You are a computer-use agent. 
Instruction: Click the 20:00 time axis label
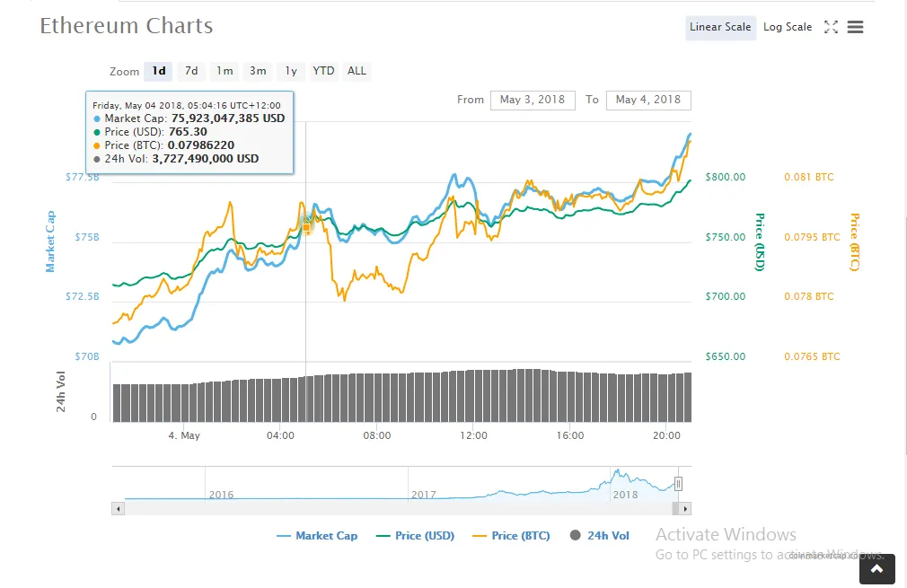tap(666, 435)
